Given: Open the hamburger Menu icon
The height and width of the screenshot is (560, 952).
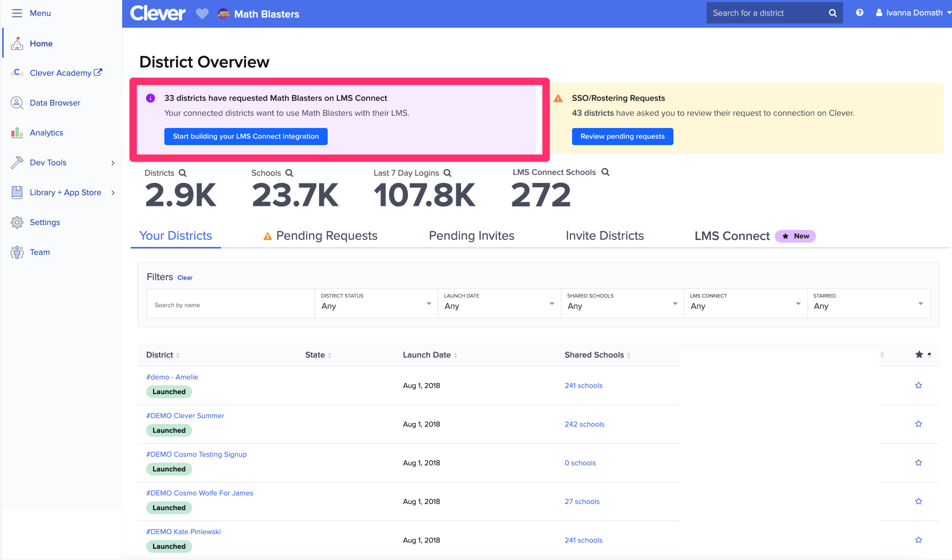Looking at the screenshot, I should (17, 13).
